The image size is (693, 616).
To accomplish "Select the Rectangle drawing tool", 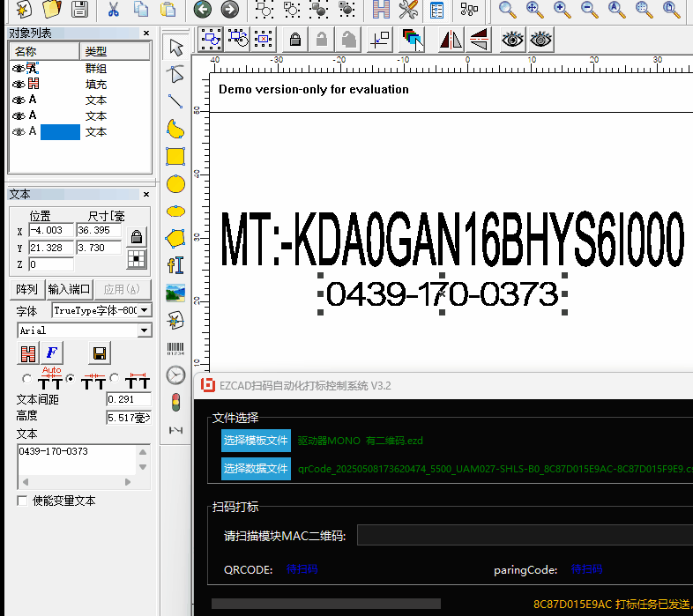I will (175, 157).
